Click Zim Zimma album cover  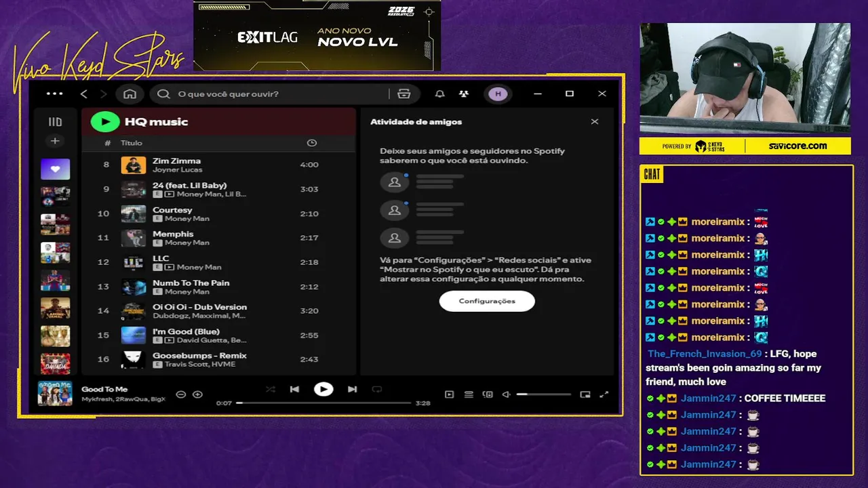134,165
